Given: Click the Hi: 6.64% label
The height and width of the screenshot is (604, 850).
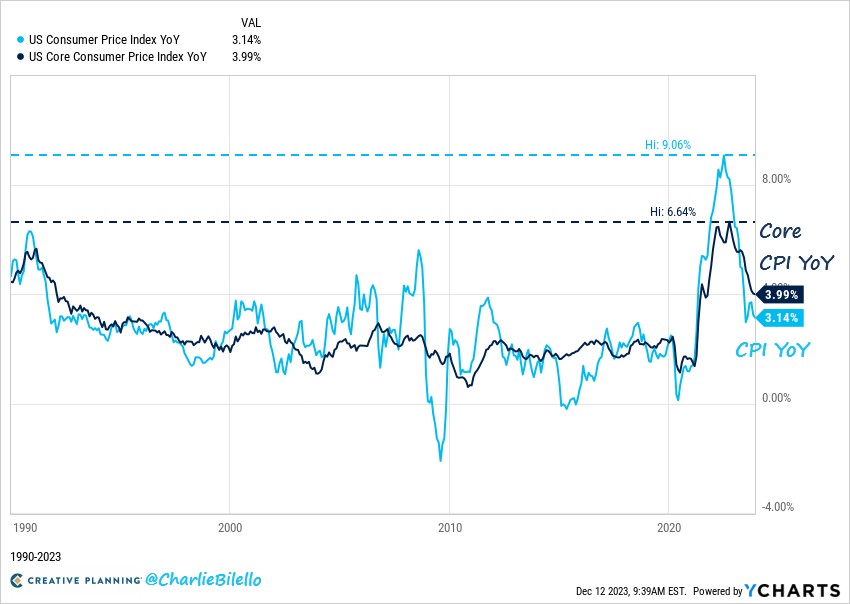Looking at the screenshot, I should pos(673,211).
